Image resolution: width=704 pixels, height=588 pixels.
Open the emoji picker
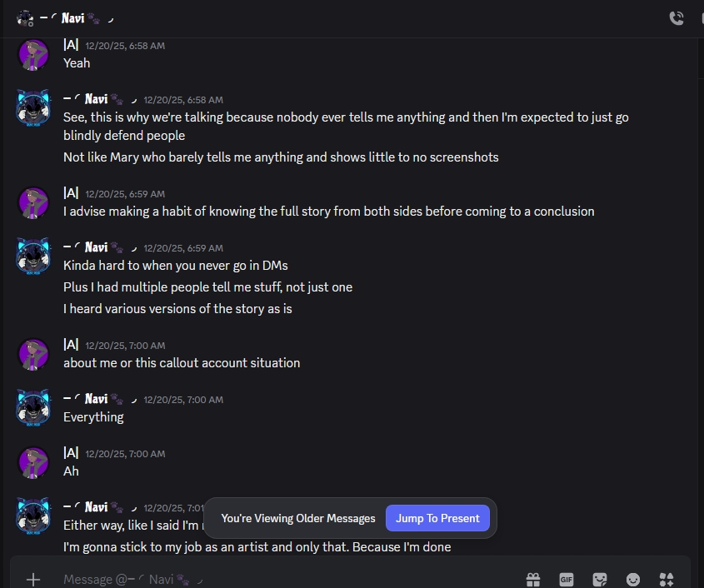(633, 579)
